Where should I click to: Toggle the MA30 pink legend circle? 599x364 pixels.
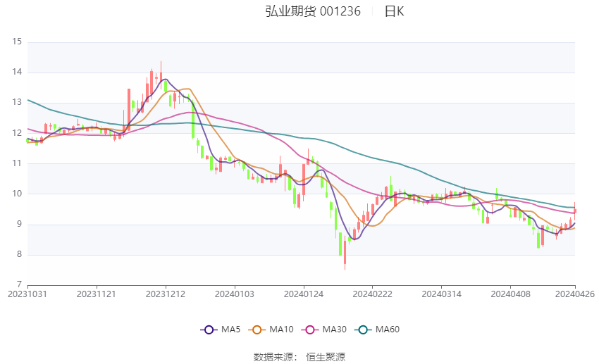coord(310,330)
